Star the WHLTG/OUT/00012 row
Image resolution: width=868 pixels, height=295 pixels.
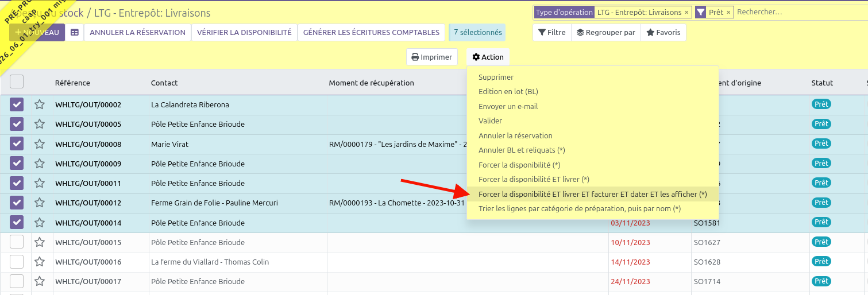pyautogui.click(x=40, y=203)
